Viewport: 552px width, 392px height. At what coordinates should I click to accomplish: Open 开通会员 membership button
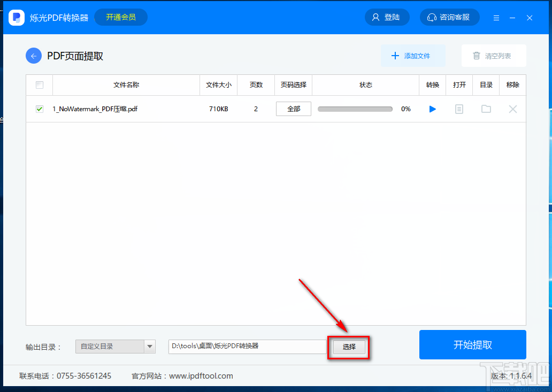point(121,17)
